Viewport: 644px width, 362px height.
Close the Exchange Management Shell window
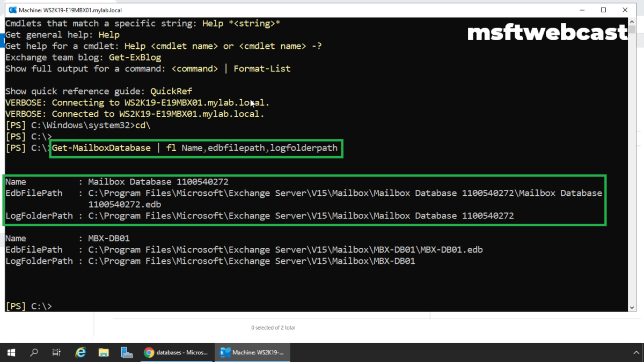625,10
